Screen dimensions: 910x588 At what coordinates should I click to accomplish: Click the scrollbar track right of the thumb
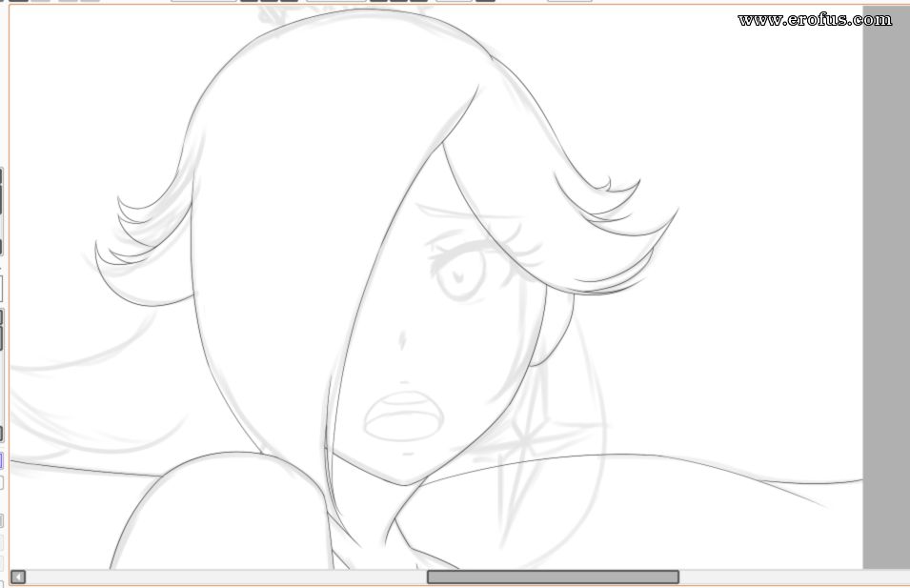[789, 577]
